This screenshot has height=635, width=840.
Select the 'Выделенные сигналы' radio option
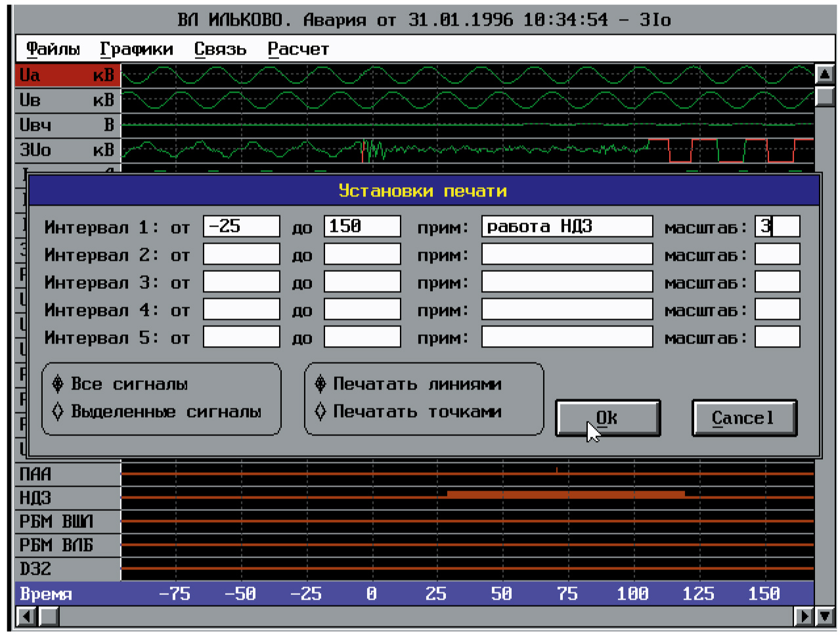[x=58, y=412]
